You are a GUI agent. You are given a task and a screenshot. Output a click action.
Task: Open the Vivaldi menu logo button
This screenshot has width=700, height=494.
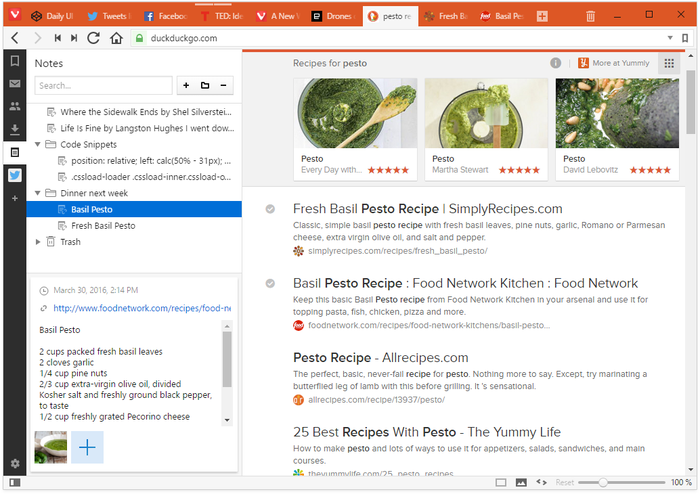[15, 15]
